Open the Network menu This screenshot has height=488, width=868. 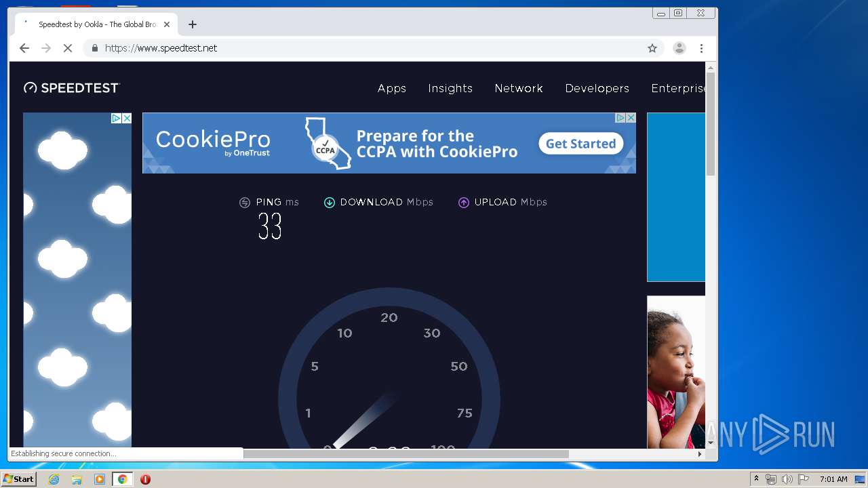[x=519, y=88]
